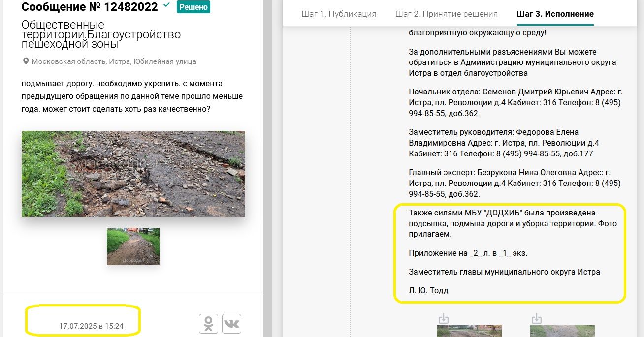Image resolution: width=644 pixels, height=337 pixels.
Task: Click the date stamp 17.07.2025 в 15:24
Action: click(91, 326)
